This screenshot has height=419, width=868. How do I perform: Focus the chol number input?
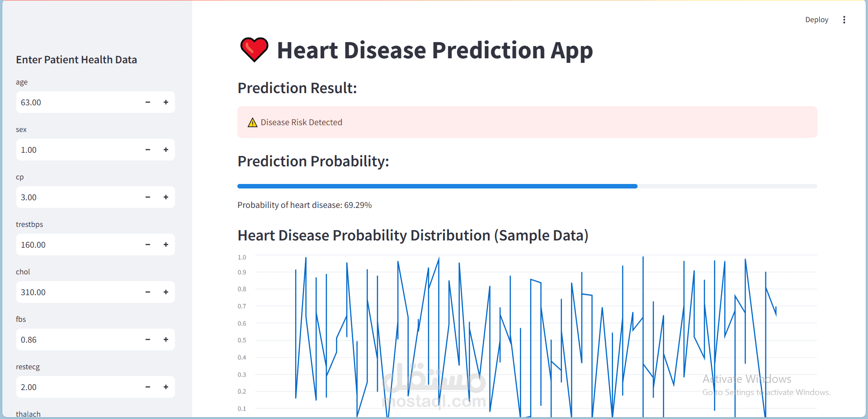pyautogui.click(x=77, y=292)
